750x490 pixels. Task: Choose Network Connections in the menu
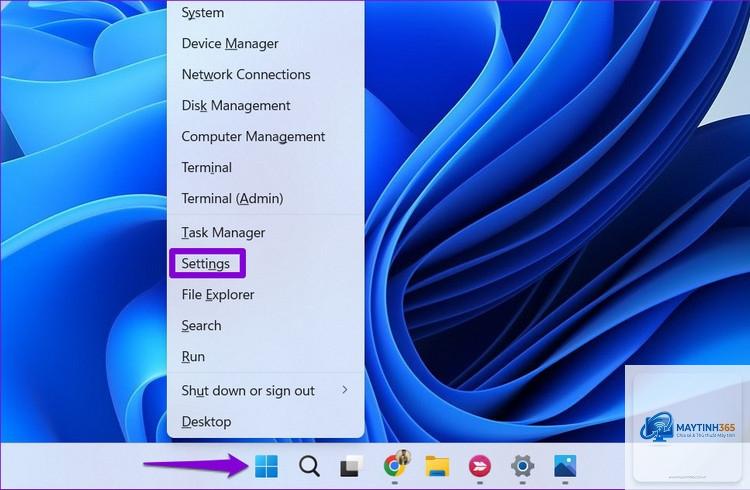pos(265,75)
